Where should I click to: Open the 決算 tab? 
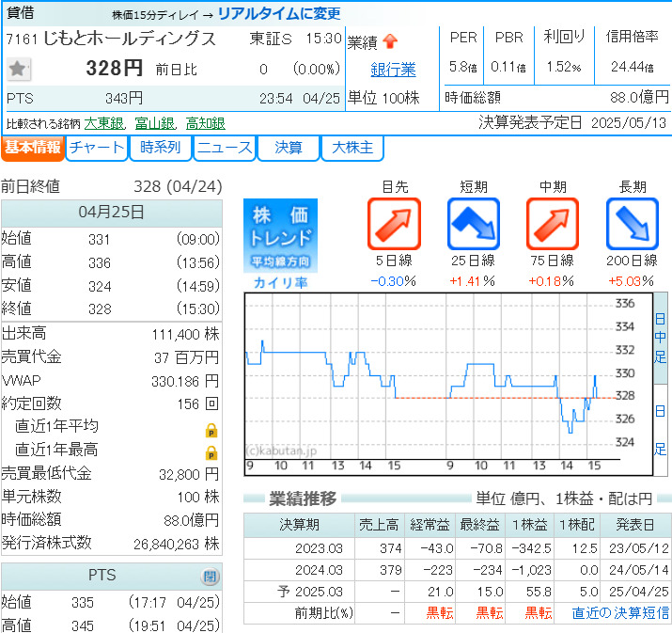289,148
